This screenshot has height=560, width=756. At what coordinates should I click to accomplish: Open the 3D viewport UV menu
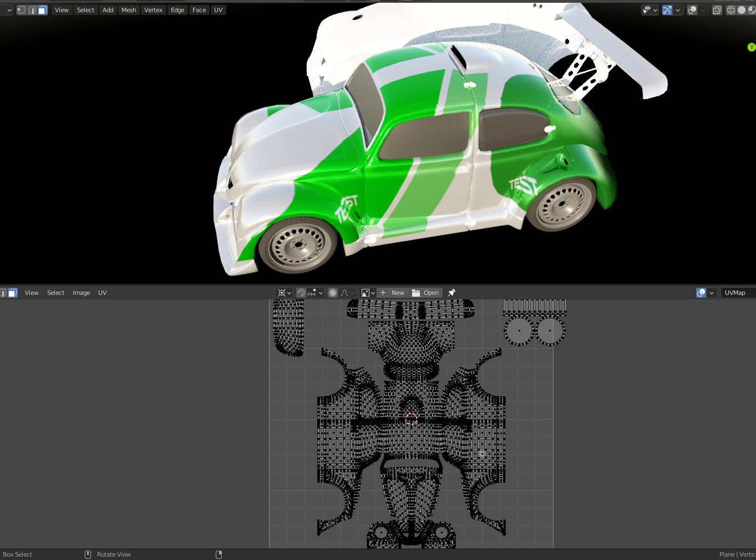(x=219, y=10)
